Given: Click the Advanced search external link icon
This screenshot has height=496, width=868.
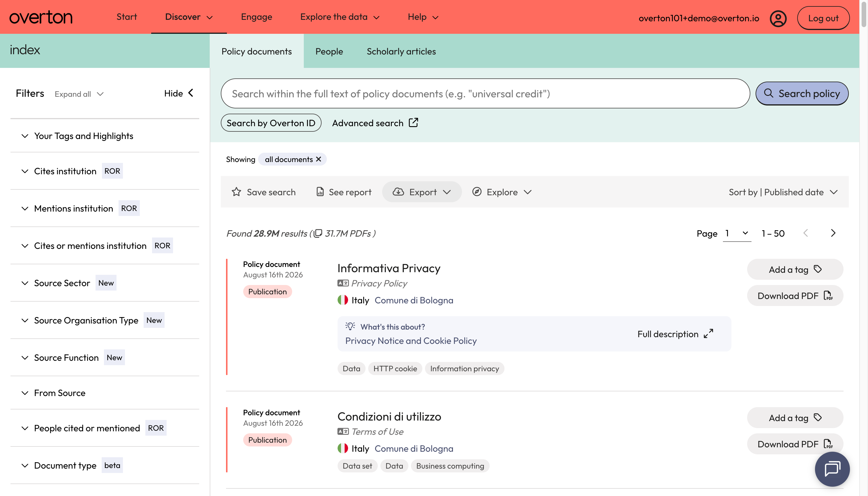Looking at the screenshot, I should (x=413, y=123).
